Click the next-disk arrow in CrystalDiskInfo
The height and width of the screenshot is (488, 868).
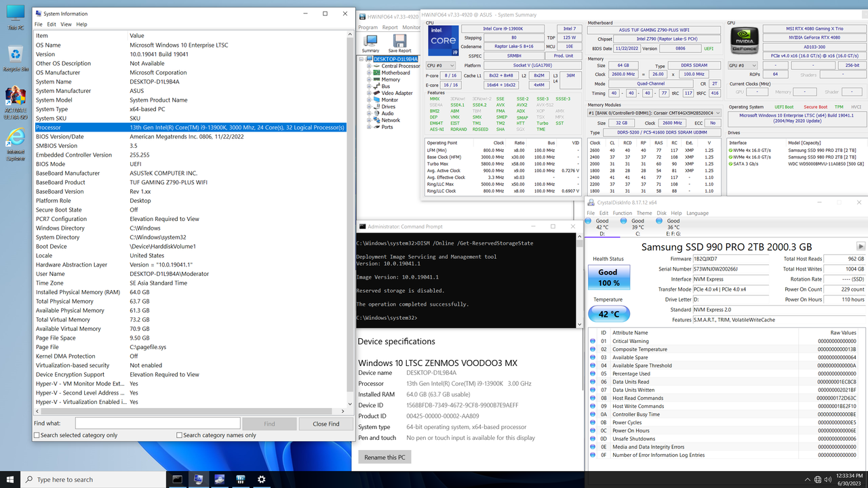861,247
